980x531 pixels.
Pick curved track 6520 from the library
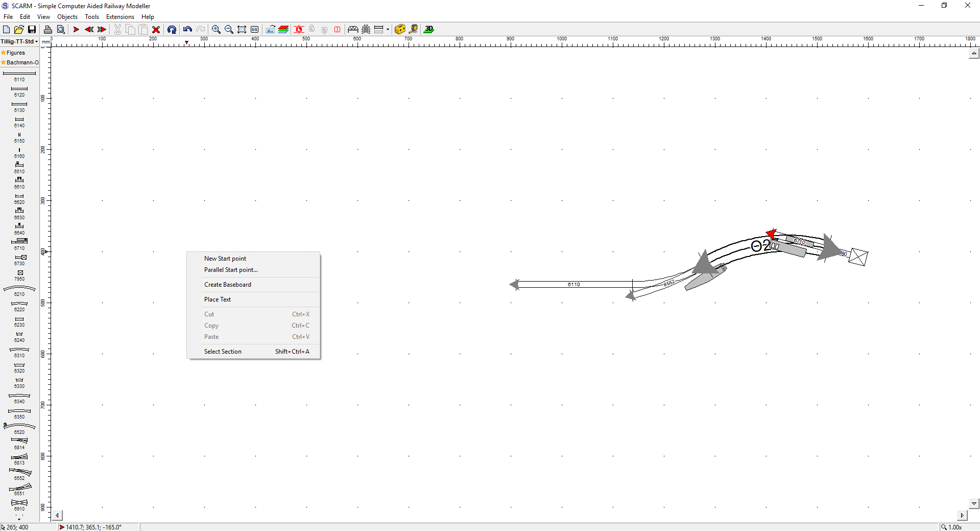(x=19, y=428)
